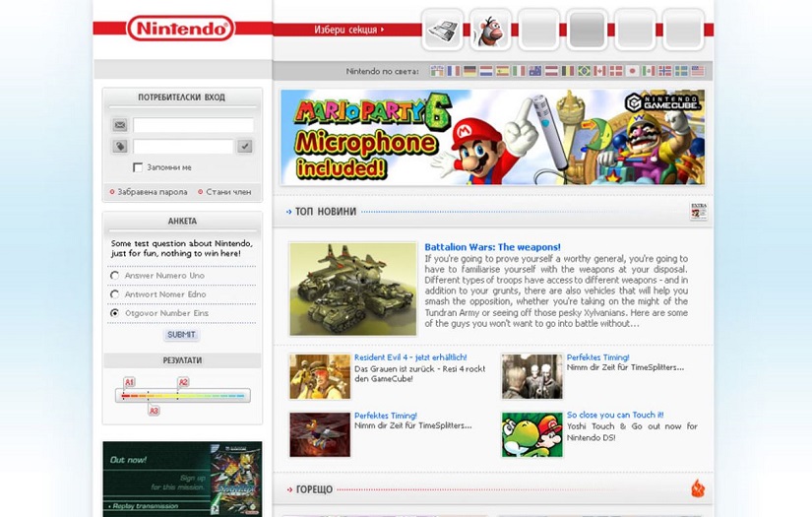The height and width of the screenshot is (517, 812).
Task: Click the Mario Party 6 banner
Action: [492, 137]
